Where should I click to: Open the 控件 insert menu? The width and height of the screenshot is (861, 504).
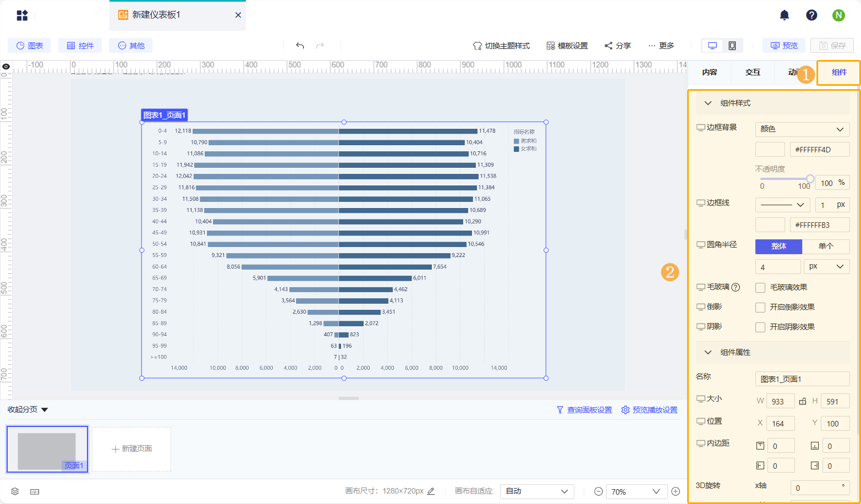coord(80,46)
